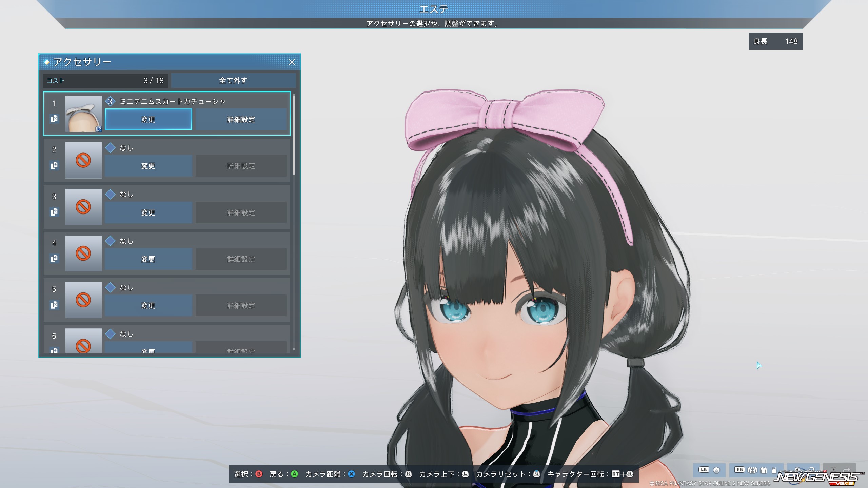Click the RB outerwear display icon
This screenshot has width=868, height=488.
click(x=752, y=470)
